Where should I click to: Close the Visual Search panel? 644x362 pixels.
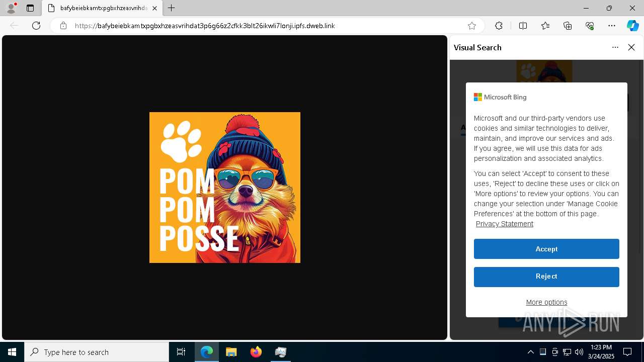631,47
